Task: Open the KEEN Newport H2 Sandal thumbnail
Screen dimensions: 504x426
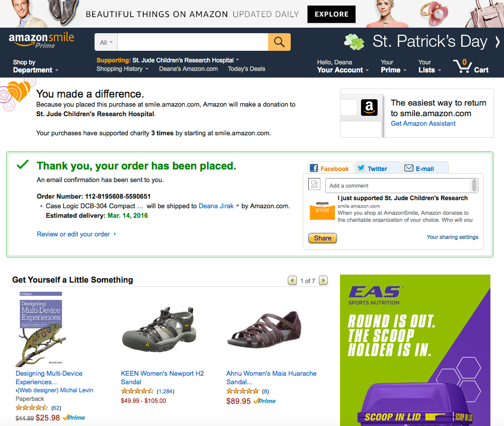Action: pos(158,329)
